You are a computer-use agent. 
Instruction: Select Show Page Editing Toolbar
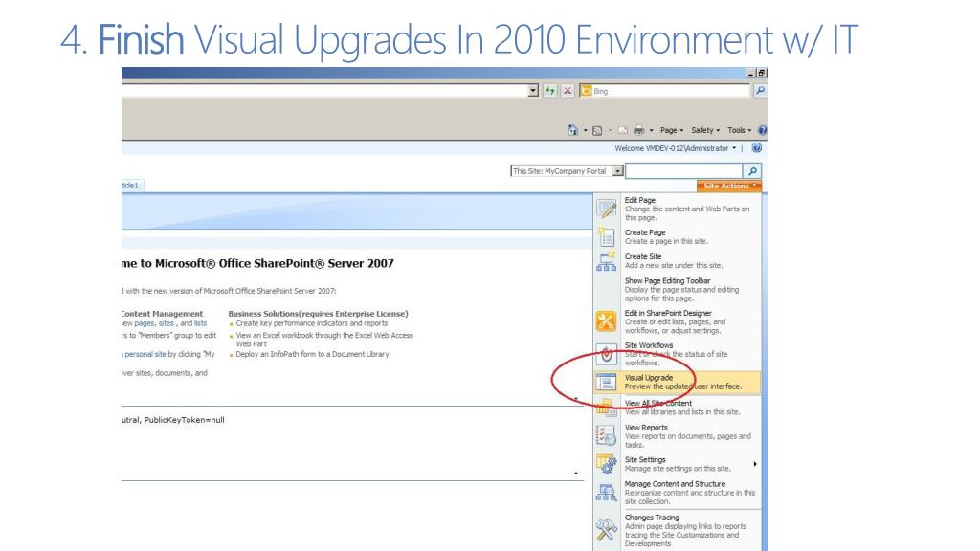tap(677, 289)
